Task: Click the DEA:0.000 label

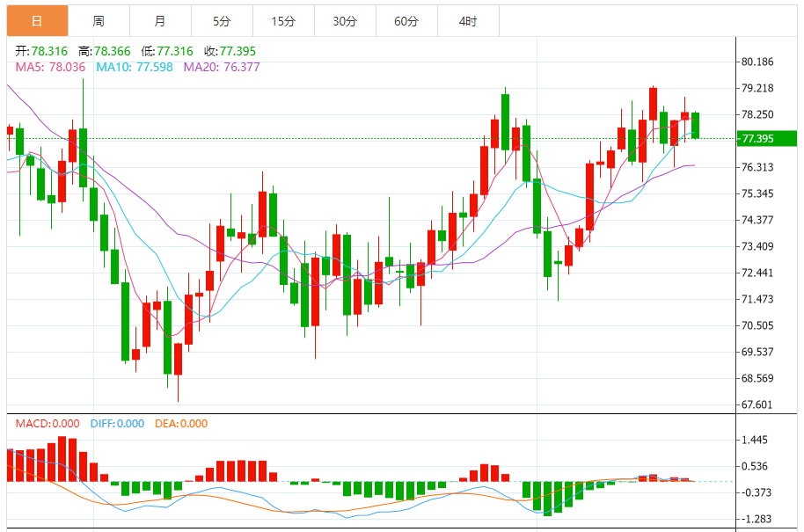Action: coord(181,424)
